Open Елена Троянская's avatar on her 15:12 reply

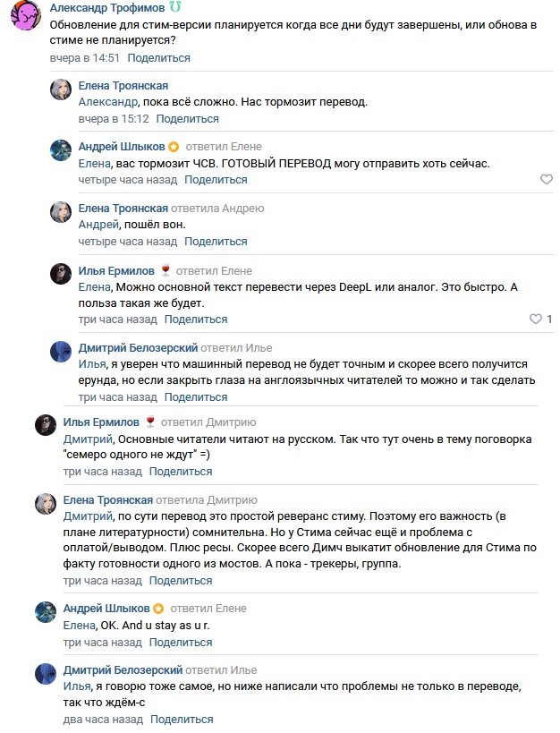pyautogui.click(x=61, y=89)
